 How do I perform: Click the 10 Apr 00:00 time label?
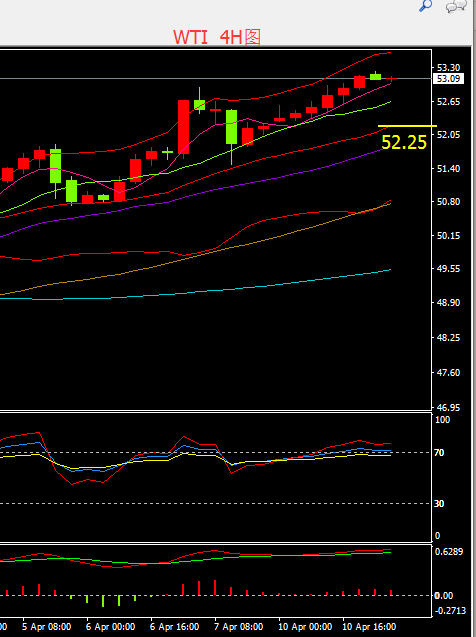coord(305,626)
